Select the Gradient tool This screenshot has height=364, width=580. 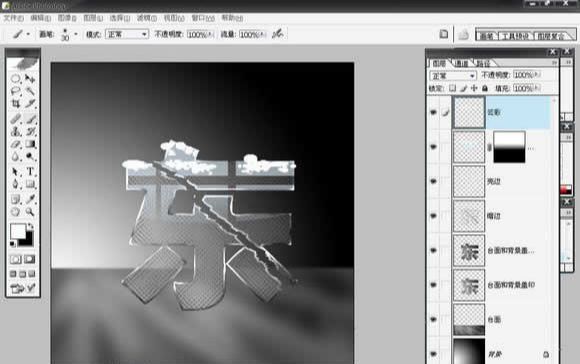click(x=30, y=144)
